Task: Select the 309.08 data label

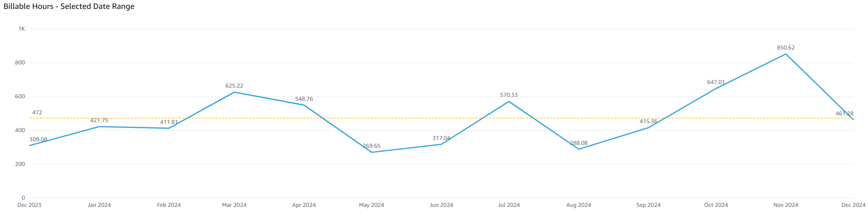Action: click(x=38, y=139)
